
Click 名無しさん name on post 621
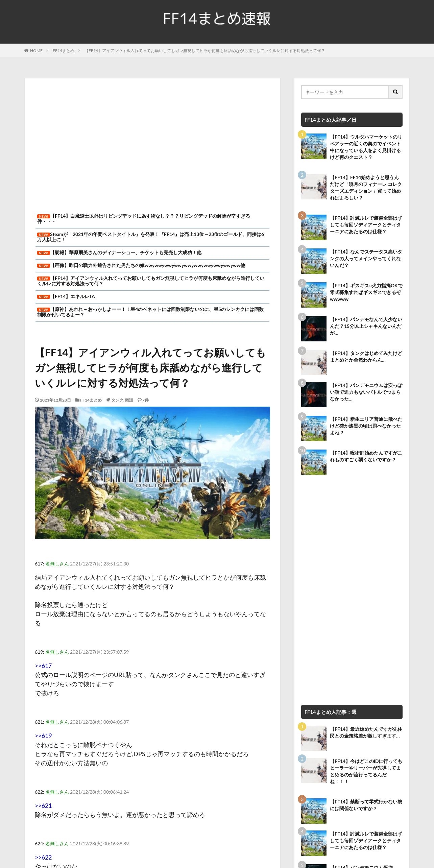point(57,722)
